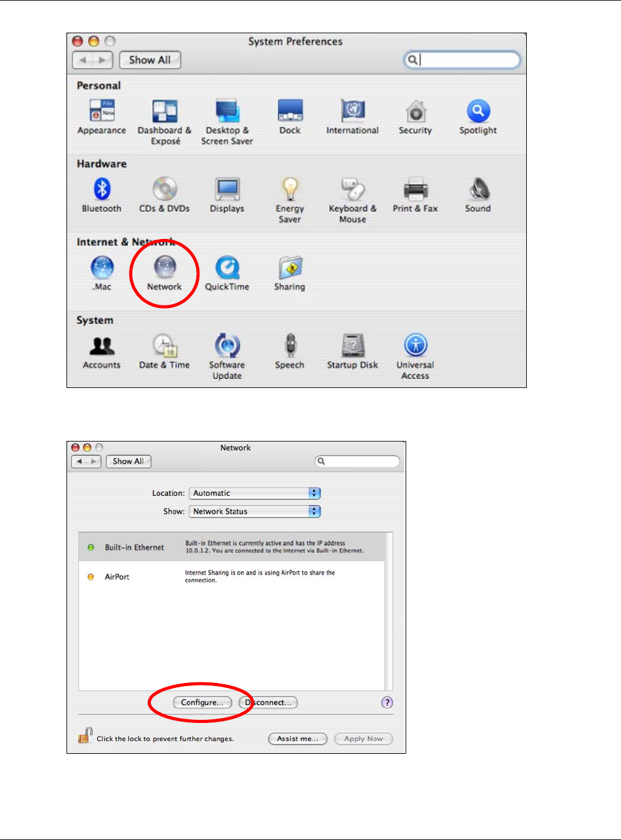Open Software Update preferences
Image resolution: width=621 pixels, height=840 pixels.
227,357
